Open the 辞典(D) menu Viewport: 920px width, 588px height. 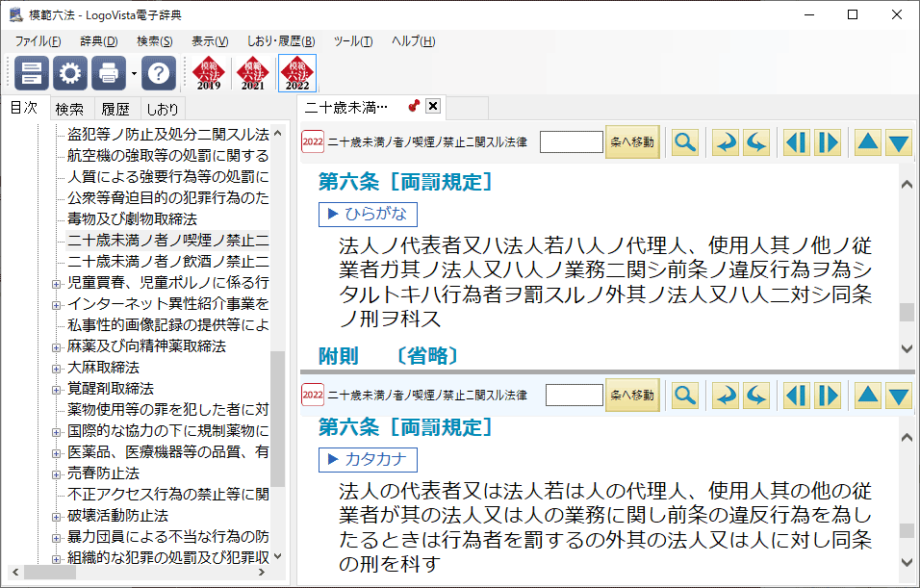98,41
